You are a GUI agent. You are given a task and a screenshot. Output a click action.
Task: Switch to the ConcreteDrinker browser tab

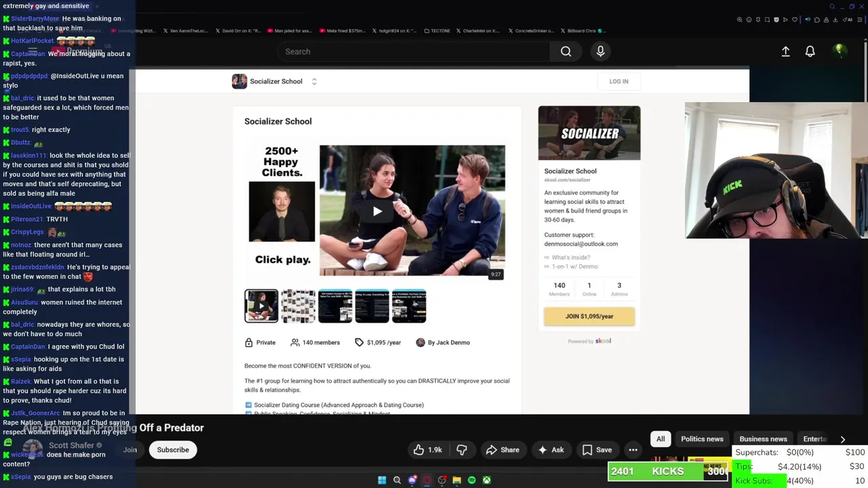coord(532,30)
